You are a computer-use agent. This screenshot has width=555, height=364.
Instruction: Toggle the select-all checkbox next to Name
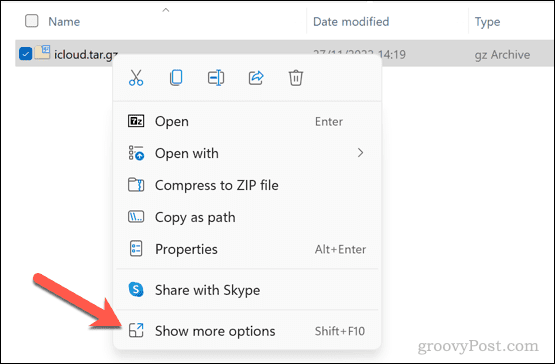pos(32,21)
